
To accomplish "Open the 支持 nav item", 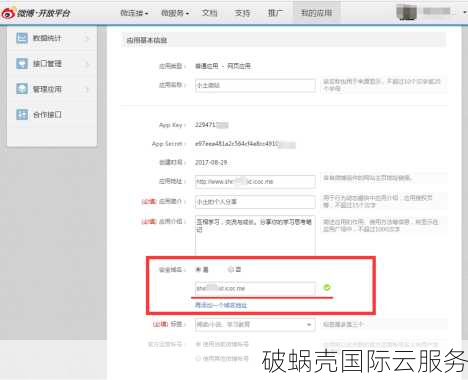I will [242, 13].
